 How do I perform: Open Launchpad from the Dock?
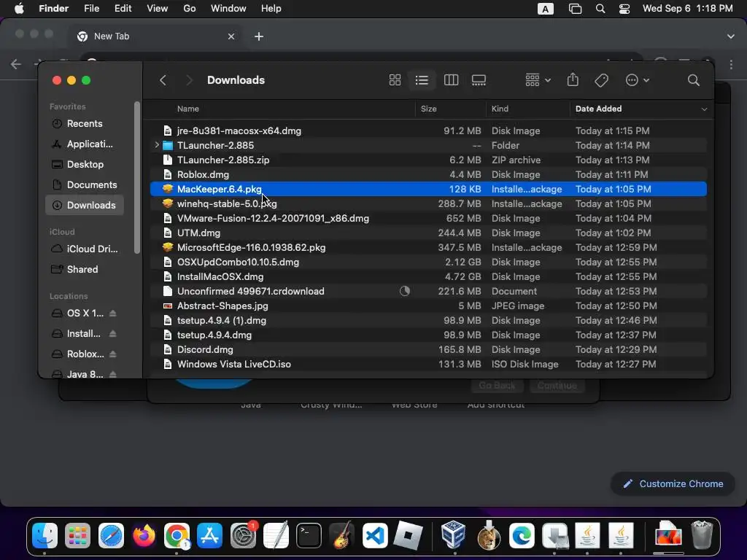point(77,536)
